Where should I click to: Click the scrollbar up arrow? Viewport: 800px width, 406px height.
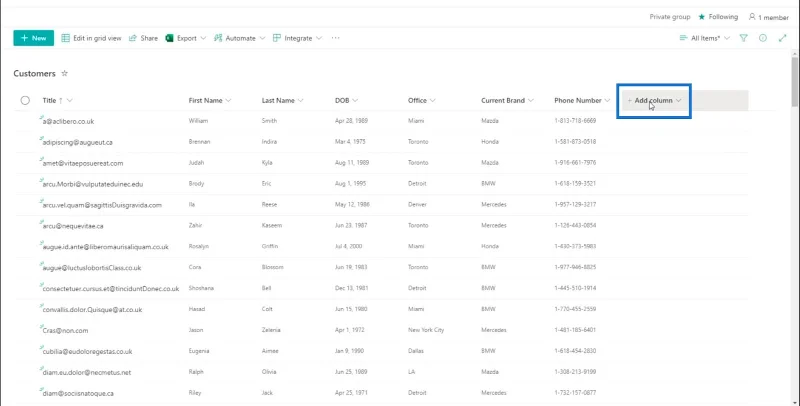[x=795, y=53]
